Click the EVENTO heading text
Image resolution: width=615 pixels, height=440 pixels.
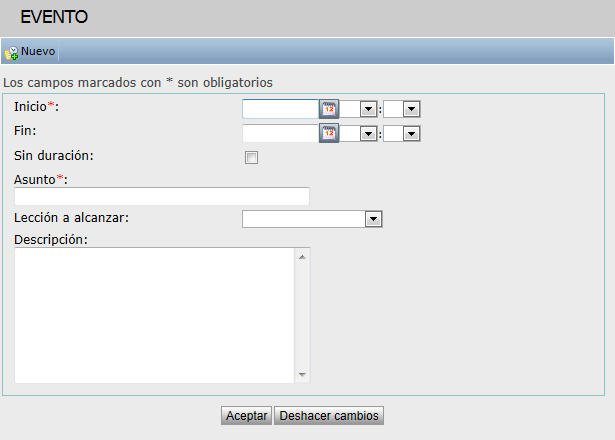coord(54,17)
